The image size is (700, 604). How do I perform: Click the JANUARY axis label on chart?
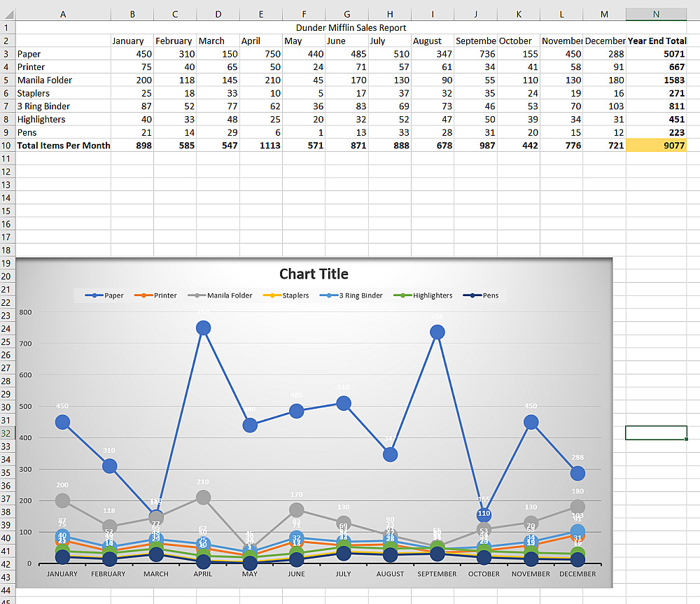point(62,574)
